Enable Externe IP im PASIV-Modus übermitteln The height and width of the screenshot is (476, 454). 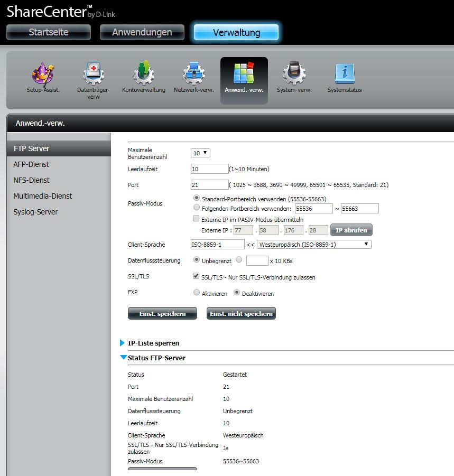[x=197, y=219]
